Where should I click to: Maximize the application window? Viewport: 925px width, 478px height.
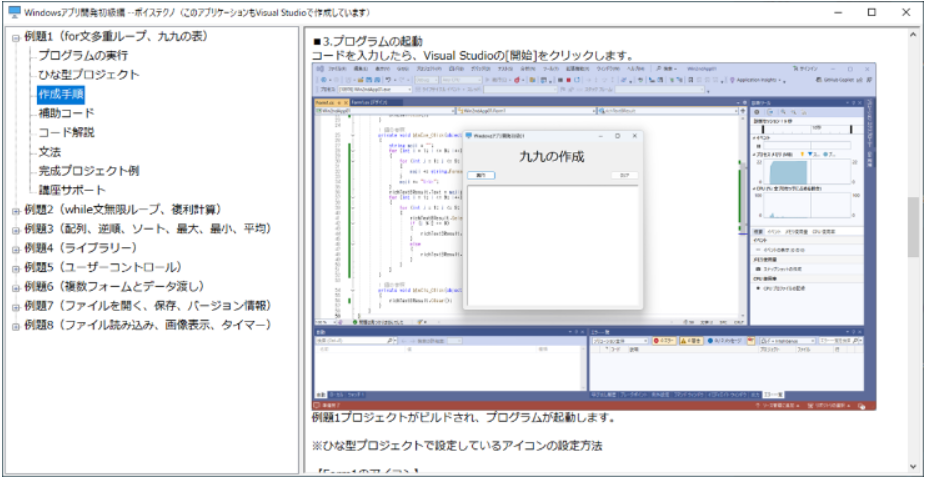click(x=871, y=12)
